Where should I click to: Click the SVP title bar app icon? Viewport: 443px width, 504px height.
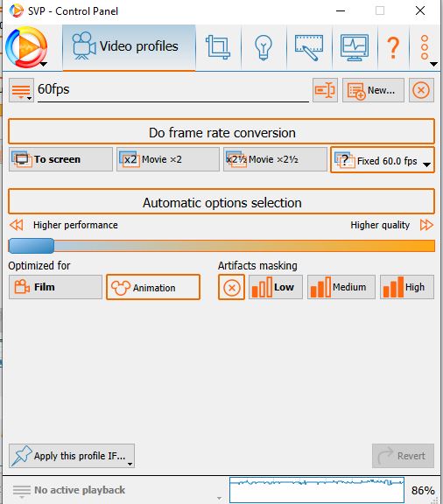point(16,10)
